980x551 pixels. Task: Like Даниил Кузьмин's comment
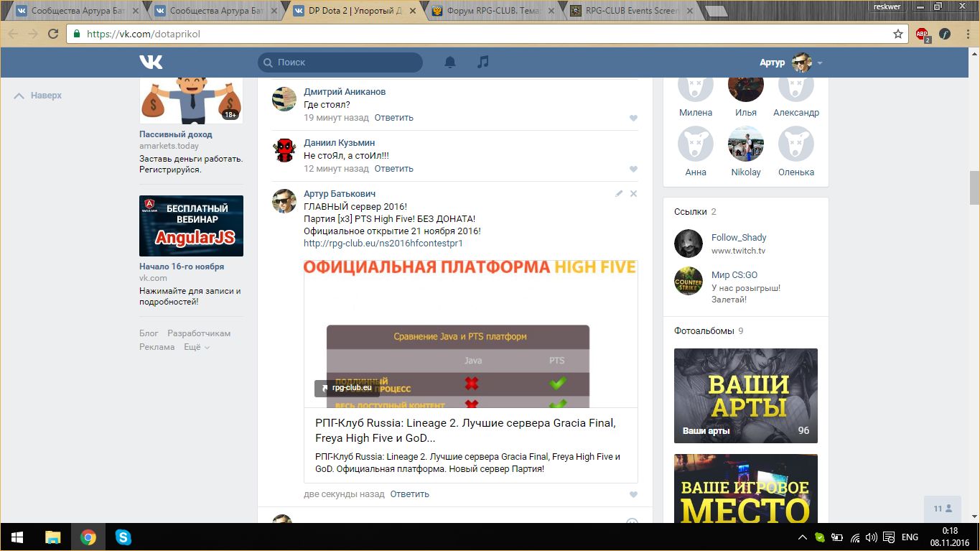pyautogui.click(x=633, y=170)
